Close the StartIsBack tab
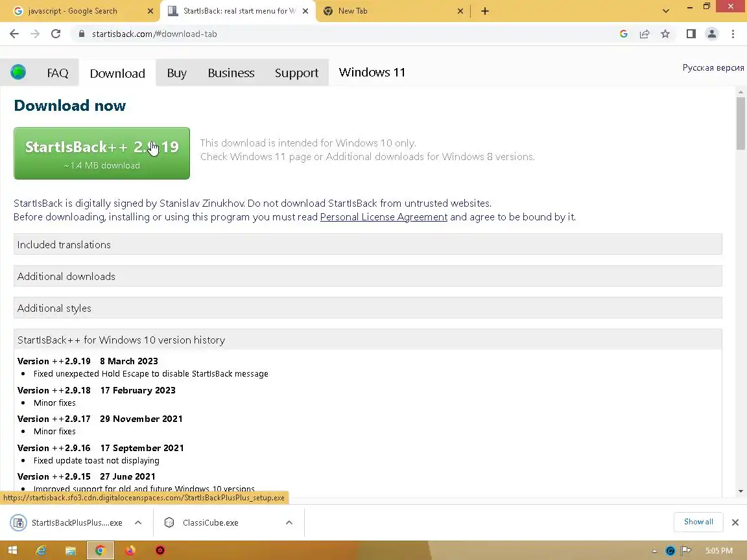This screenshot has height=560, width=747. pyautogui.click(x=305, y=11)
